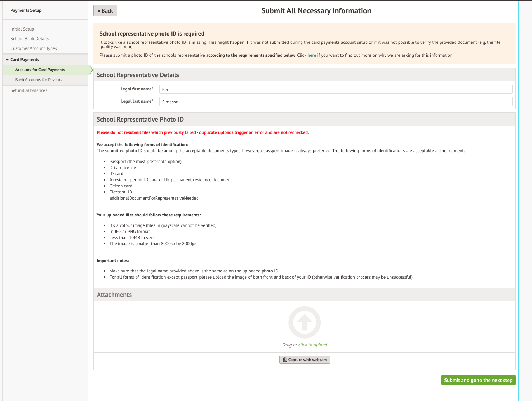Click into the Legal last name field
The image size is (532, 401).
[335, 102]
